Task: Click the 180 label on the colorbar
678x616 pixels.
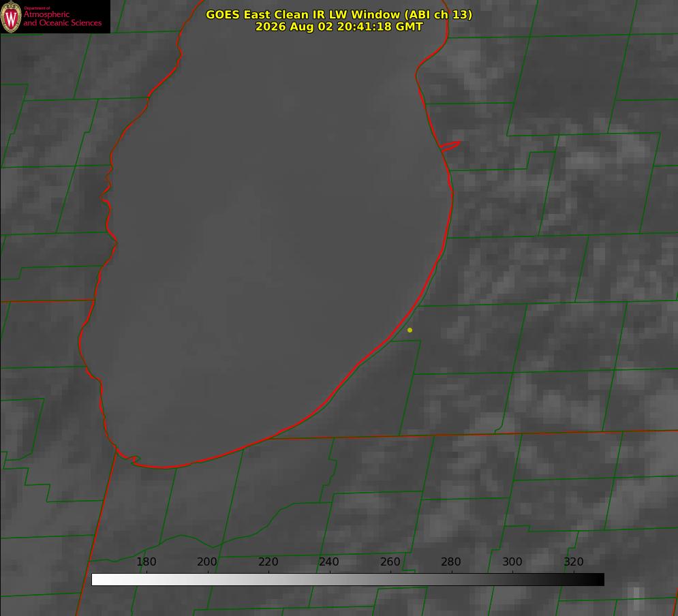Action: 146,561
